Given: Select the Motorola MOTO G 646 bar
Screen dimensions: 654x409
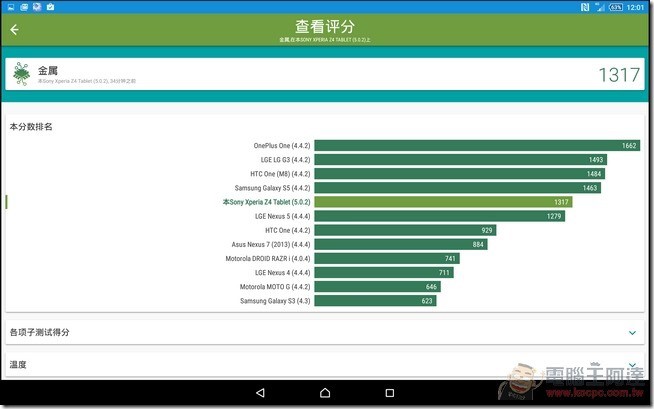Looking at the screenshot, I should [377, 287].
